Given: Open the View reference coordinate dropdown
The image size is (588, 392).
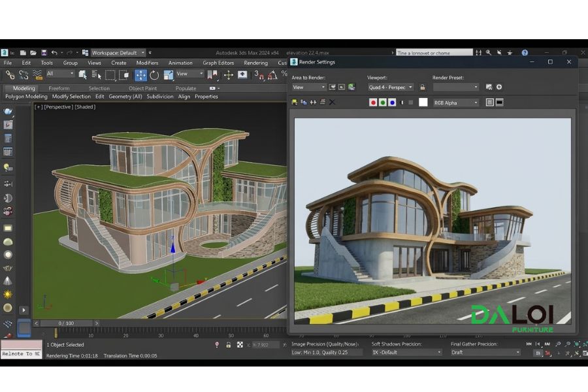Looking at the screenshot, I should click(189, 74).
